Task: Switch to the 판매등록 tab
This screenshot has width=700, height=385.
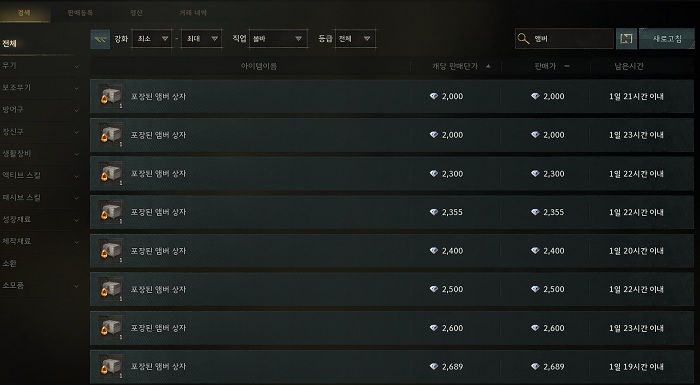Action: point(80,13)
